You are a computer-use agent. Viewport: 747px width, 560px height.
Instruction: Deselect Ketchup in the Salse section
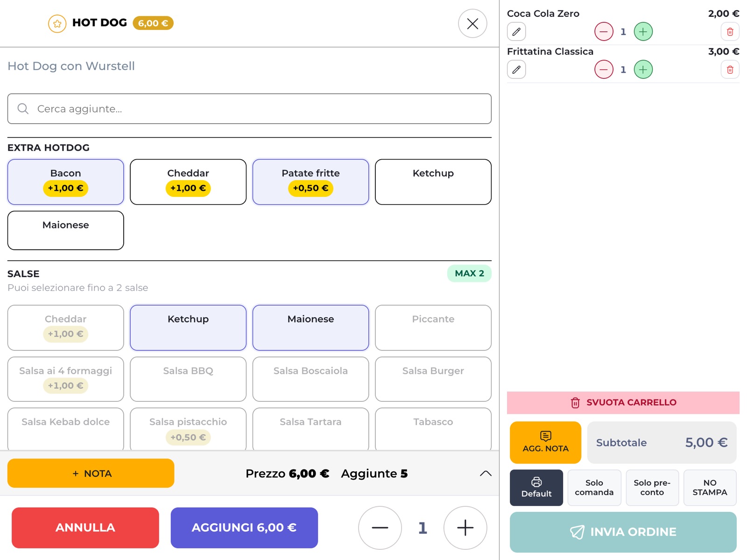click(188, 328)
